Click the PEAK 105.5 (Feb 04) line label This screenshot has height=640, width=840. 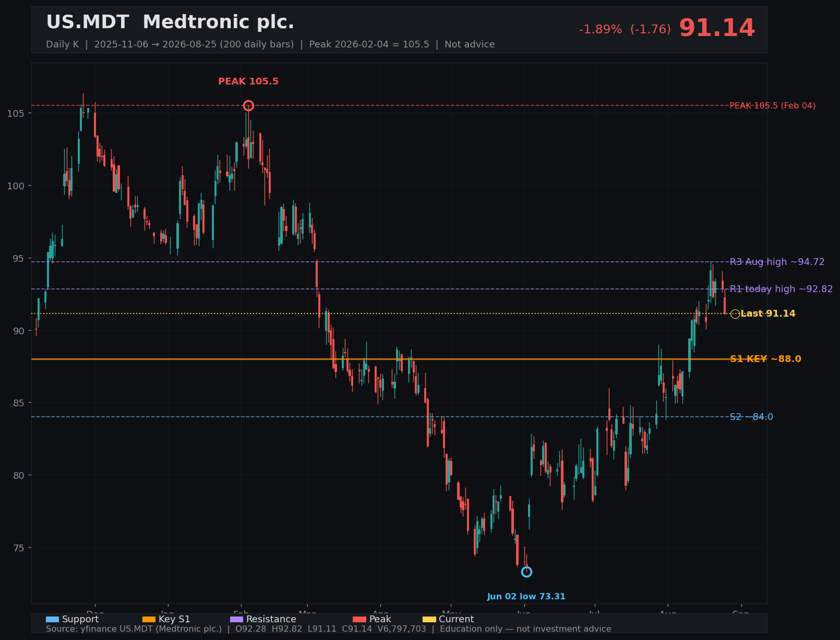[x=772, y=106]
